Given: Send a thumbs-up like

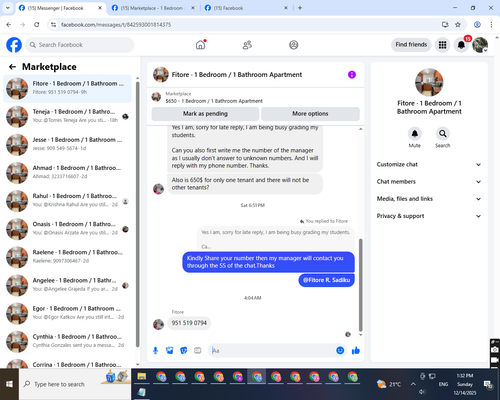Looking at the screenshot, I should pos(356,350).
